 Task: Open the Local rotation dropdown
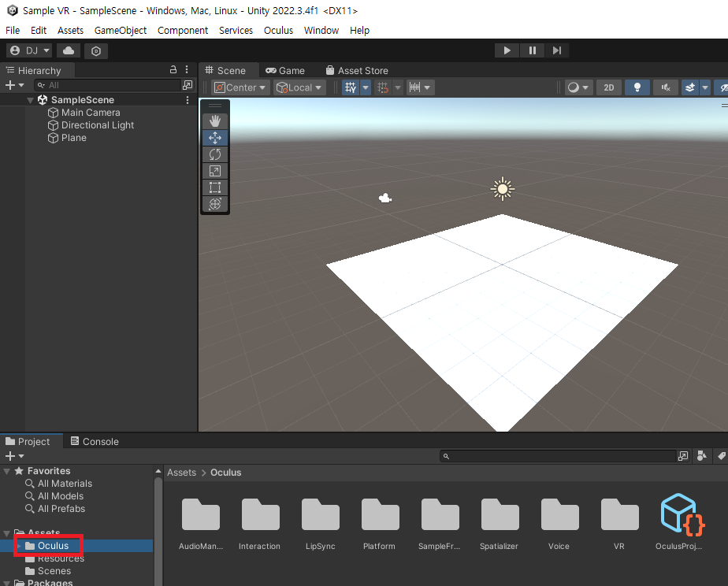299,87
